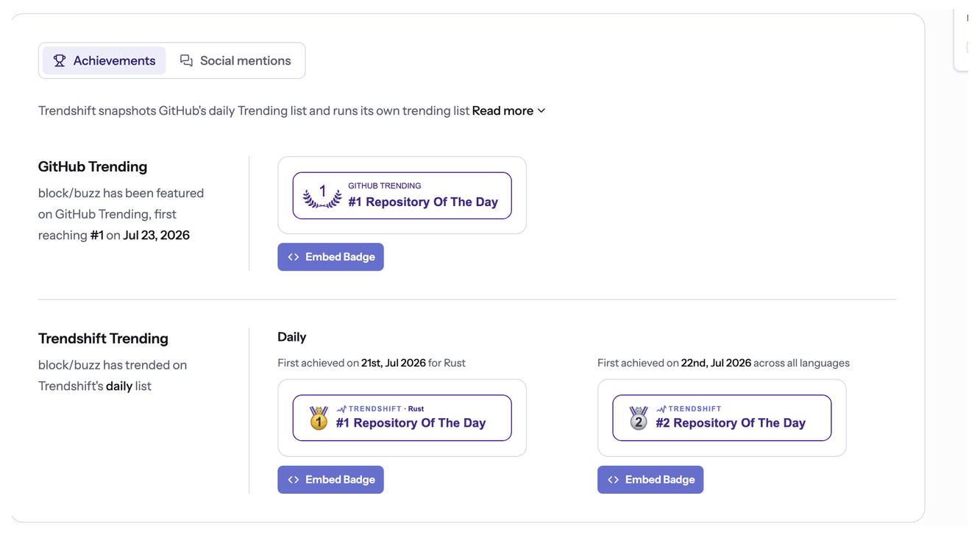Switch to the Achievements tab

104,60
